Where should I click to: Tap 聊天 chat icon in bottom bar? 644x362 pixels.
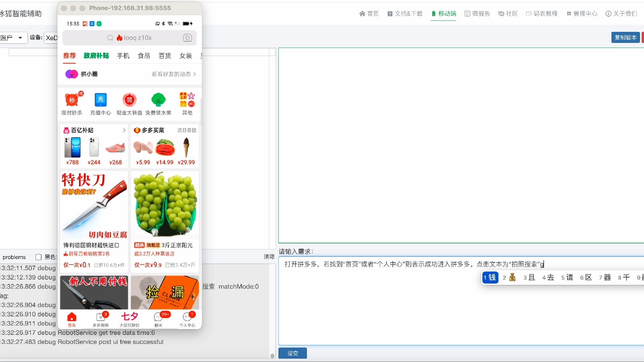[x=158, y=319]
